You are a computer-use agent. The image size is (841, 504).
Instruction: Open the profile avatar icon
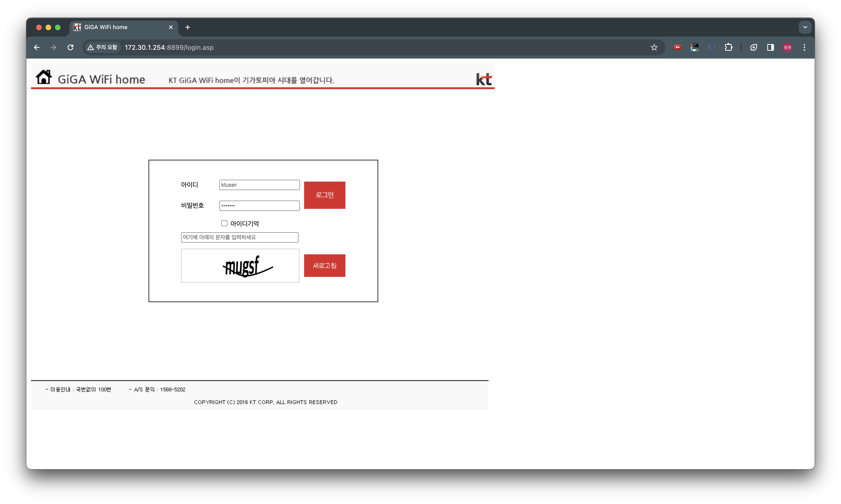(787, 47)
